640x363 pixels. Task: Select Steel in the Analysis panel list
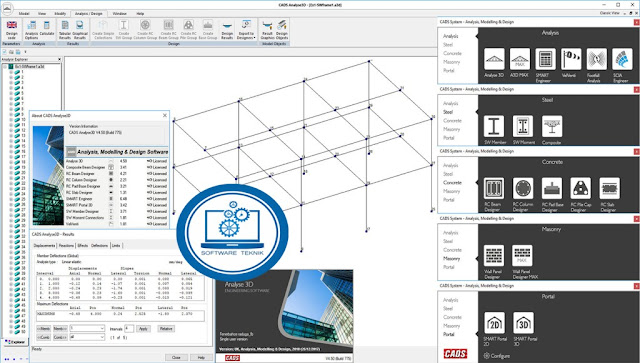click(448, 45)
